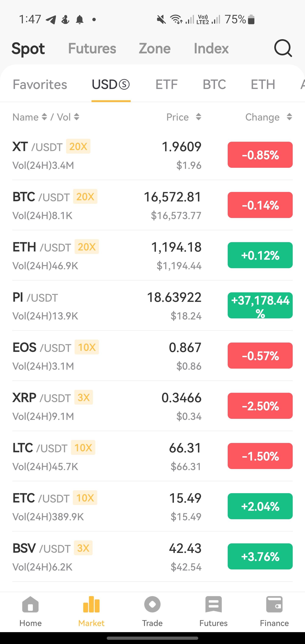
Task: Toggle ETH change badge showing +0.12%
Action: point(260,255)
